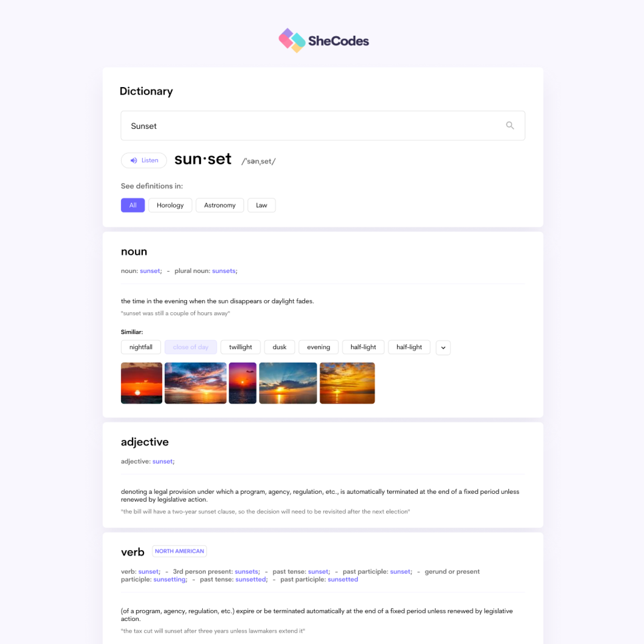Screen dimensions: 644x644
Task: Expand the Law definitions category
Action: [x=261, y=205]
